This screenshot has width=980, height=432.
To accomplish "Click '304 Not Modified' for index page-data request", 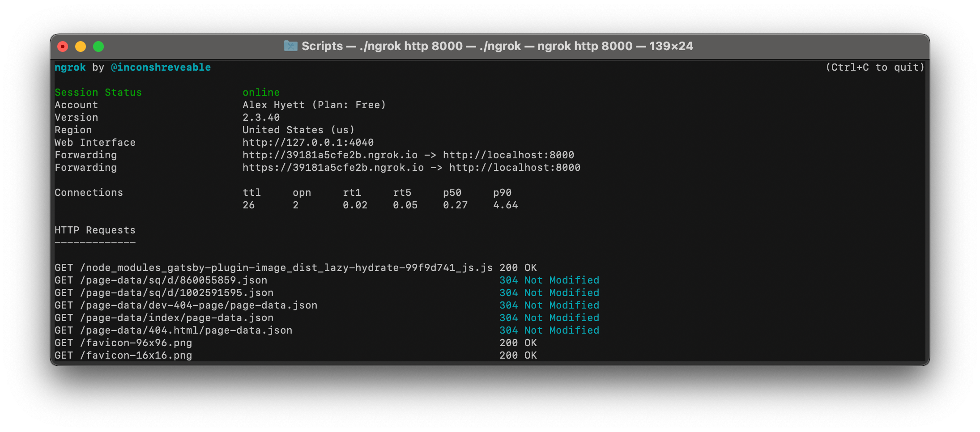I will tap(549, 318).
